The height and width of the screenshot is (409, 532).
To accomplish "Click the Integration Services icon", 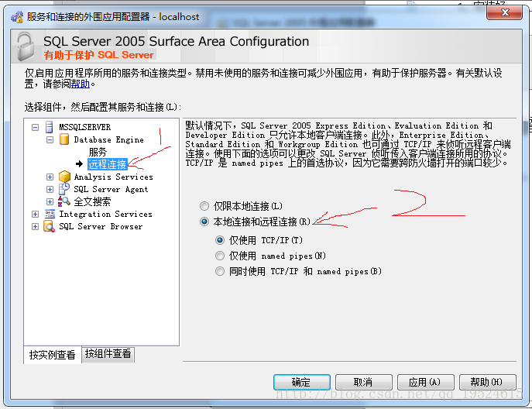I will [50, 214].
